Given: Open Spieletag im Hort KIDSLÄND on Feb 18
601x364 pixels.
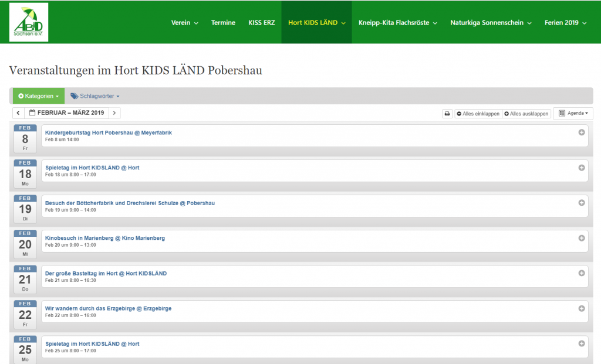Looking at the screenshot, I should [x=92, y=168].
